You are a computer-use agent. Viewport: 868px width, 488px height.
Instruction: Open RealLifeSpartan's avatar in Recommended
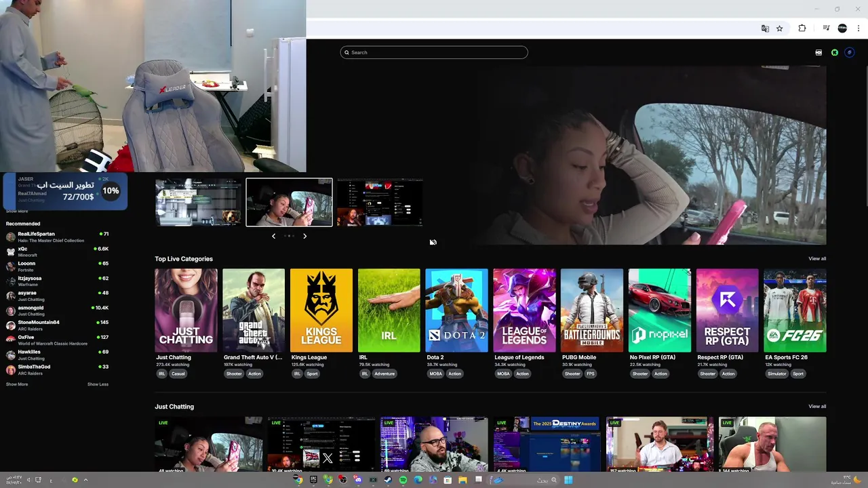[10, 237]
